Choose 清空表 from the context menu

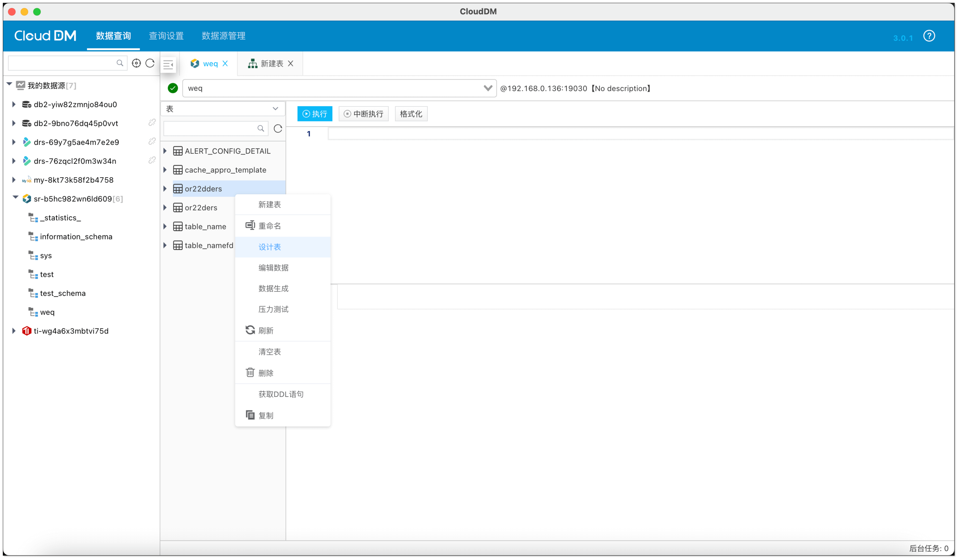click(283, 352)
